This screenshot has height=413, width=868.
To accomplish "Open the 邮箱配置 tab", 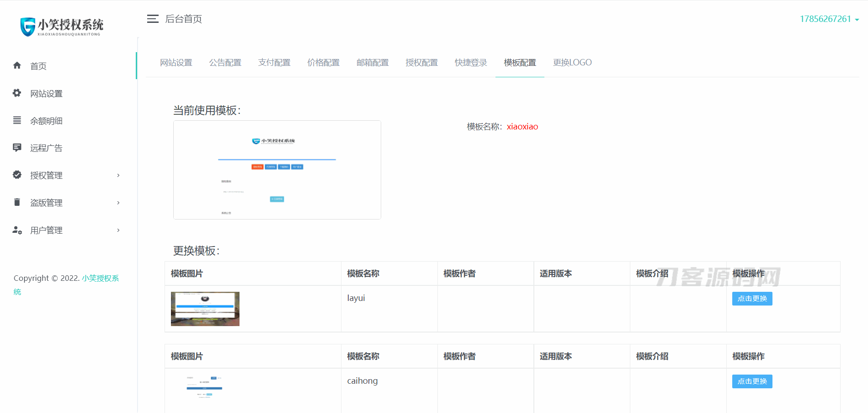I will coord(373,63).
